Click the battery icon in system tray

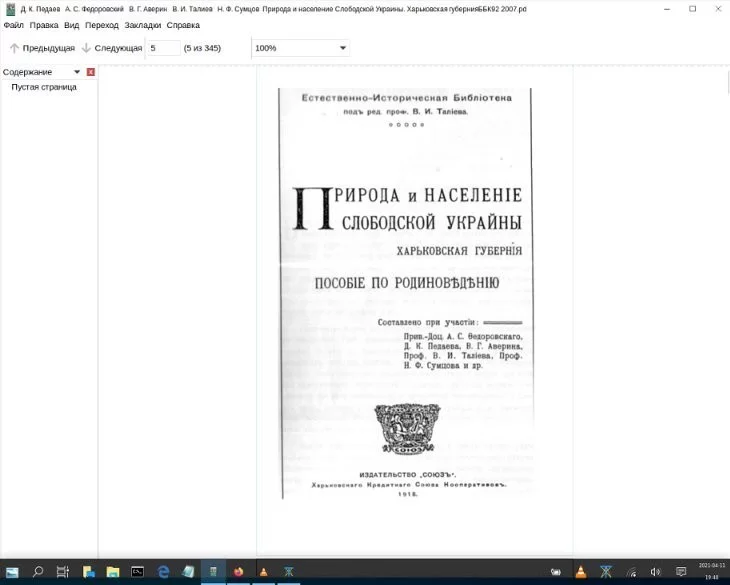556,572
